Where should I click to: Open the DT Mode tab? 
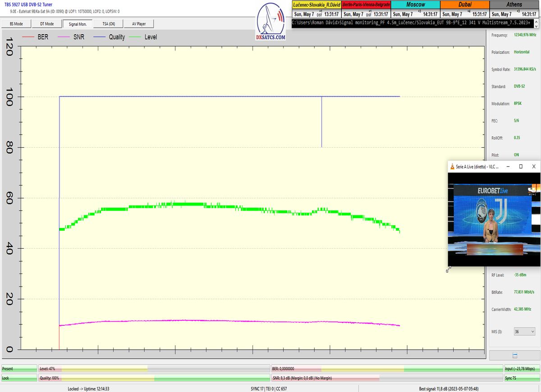click(47, 23)
